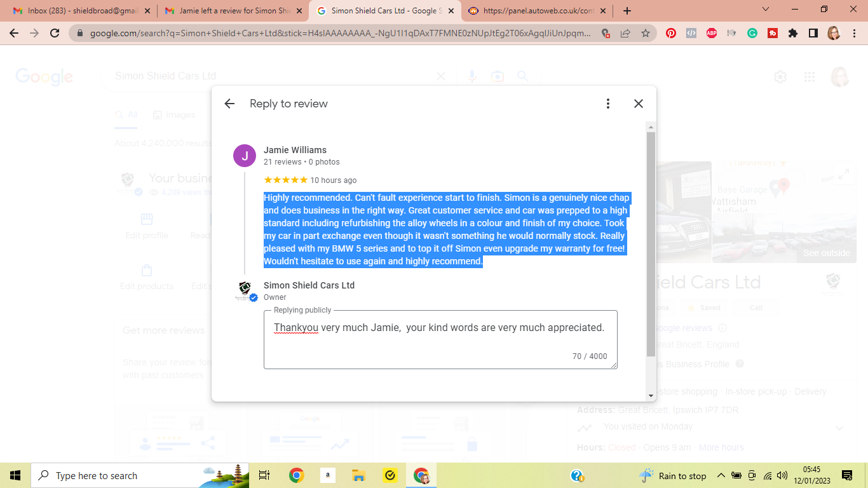Open Amazon app on taskbar

click(x=327, y=475)
